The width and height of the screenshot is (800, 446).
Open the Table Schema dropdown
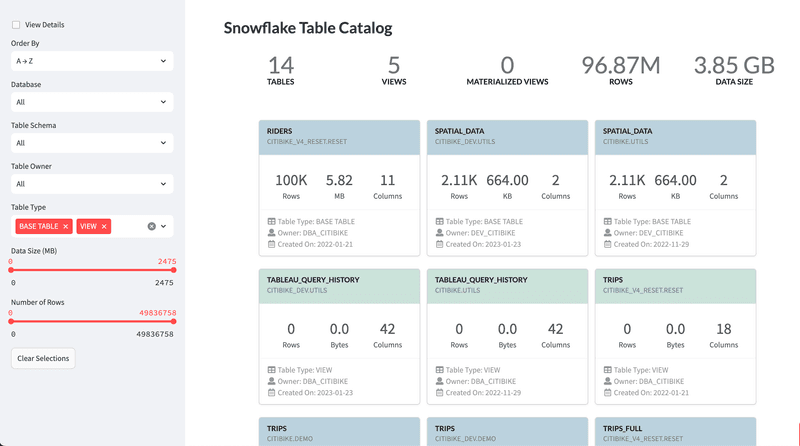pos(92,143)
